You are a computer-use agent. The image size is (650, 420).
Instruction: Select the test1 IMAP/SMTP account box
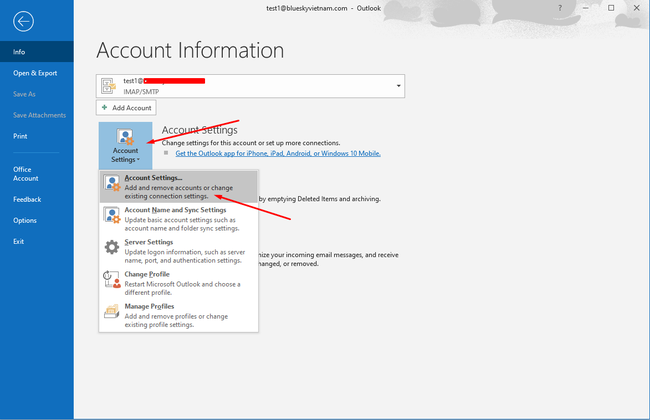click(250, 86)
